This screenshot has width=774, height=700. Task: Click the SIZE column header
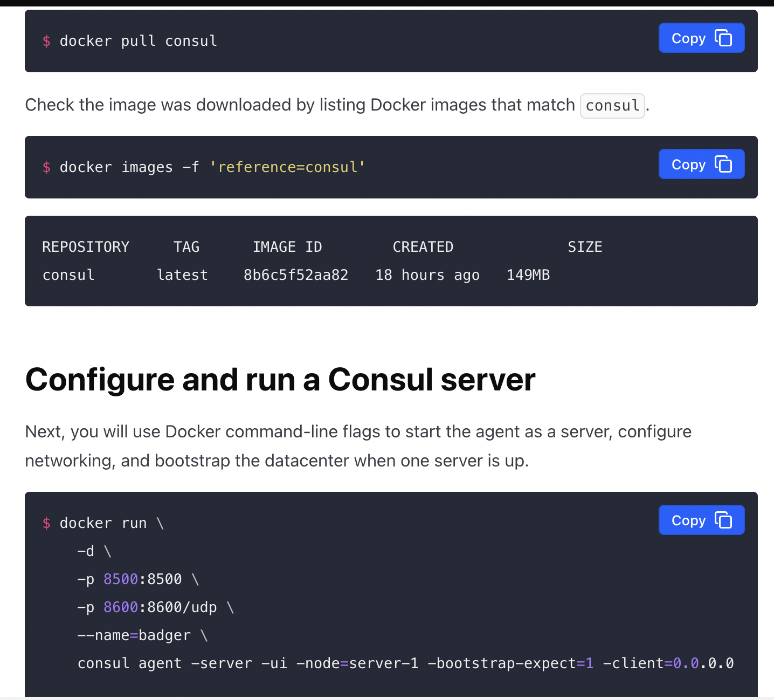point(585,247)
